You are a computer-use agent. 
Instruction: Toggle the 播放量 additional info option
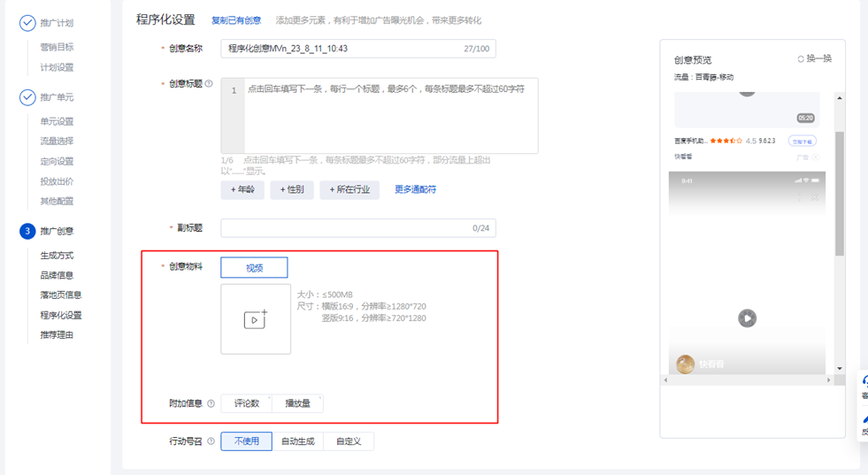coord(297,403)
